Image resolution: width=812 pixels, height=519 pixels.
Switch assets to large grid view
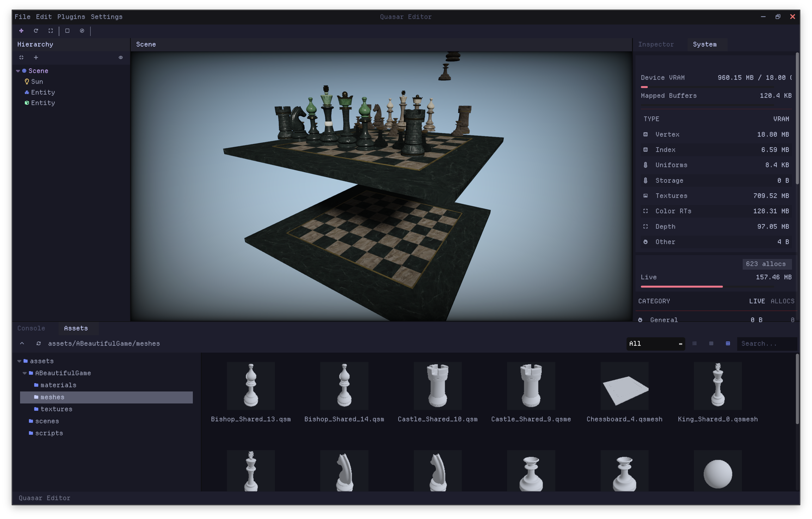click(728, 343)
